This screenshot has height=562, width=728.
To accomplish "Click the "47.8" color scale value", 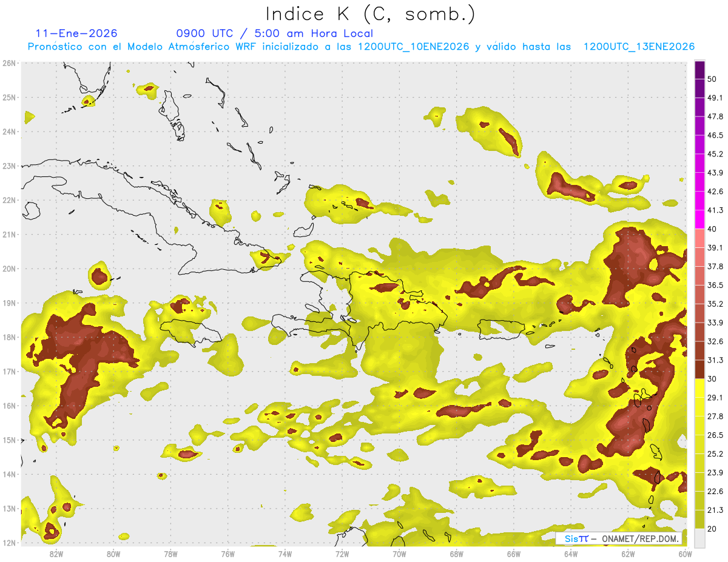I will click(715, 116).
